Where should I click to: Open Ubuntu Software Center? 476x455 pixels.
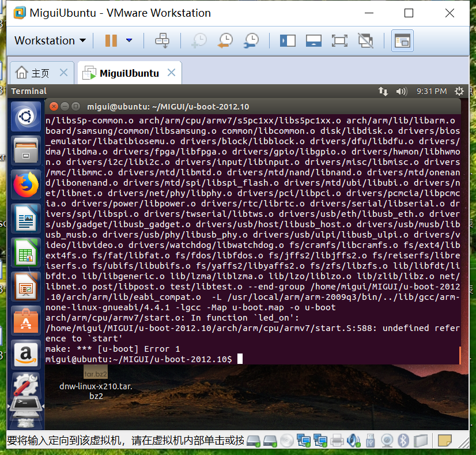coord(26,321)
